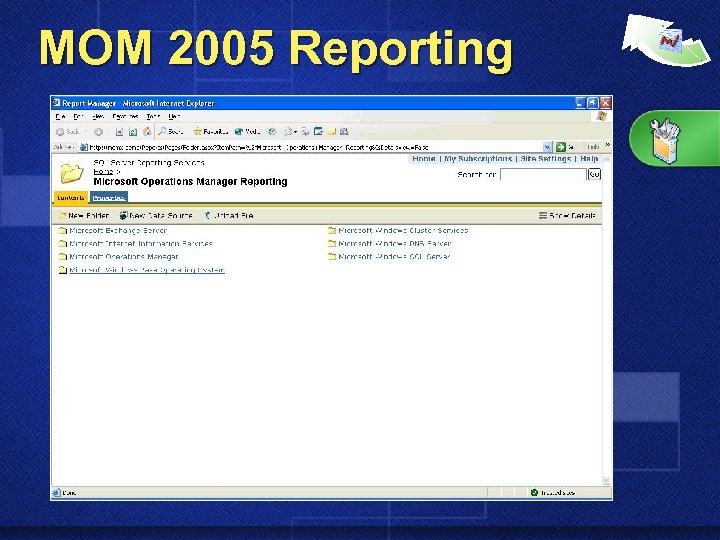Open the History clock icon
The width and height of the screenshot is (720, 540).
pos(272,132)
